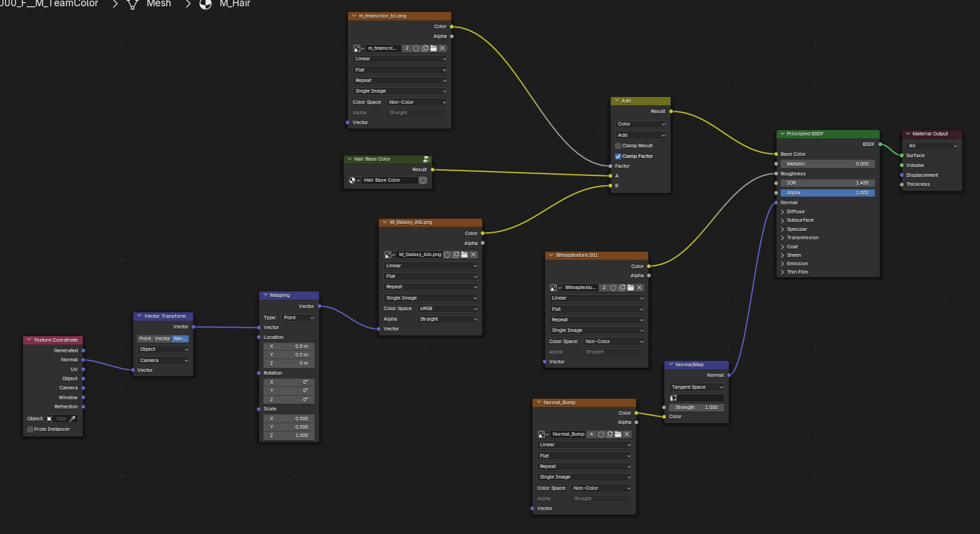
Task: Click Mesh in the breadcrumb path
Action: click(158, 4)
